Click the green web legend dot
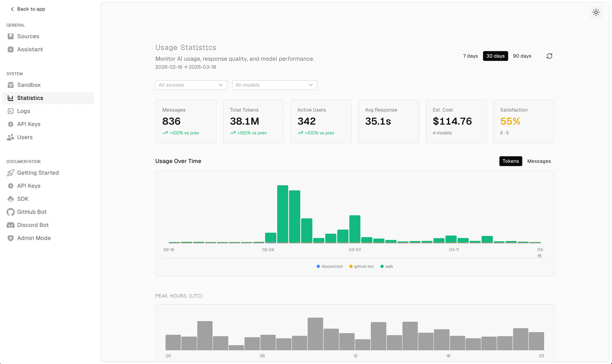Screen dimensions: 612x364 coord(382,267)
